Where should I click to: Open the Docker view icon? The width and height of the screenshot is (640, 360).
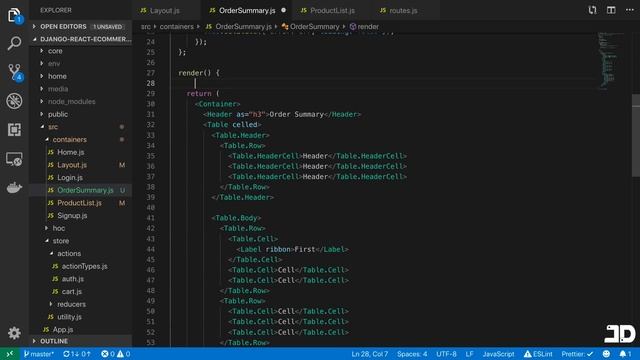tap(14, 187)
